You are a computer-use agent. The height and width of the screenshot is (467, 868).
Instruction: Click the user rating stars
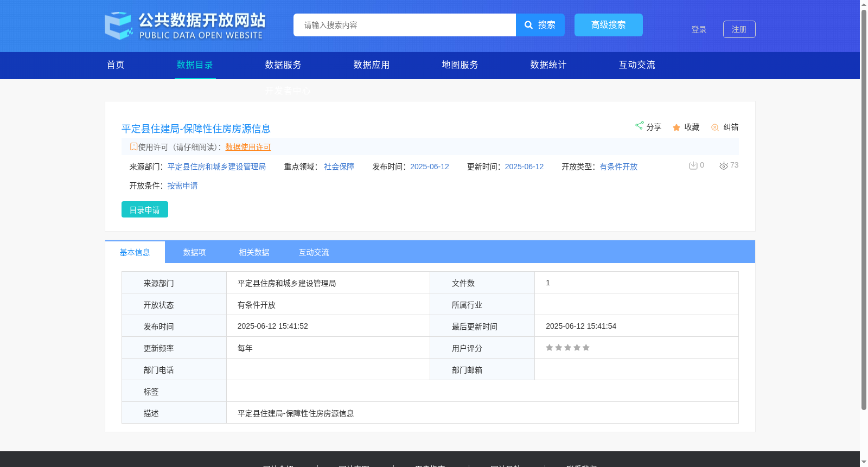pyautogui.click(x=567, y=348)
